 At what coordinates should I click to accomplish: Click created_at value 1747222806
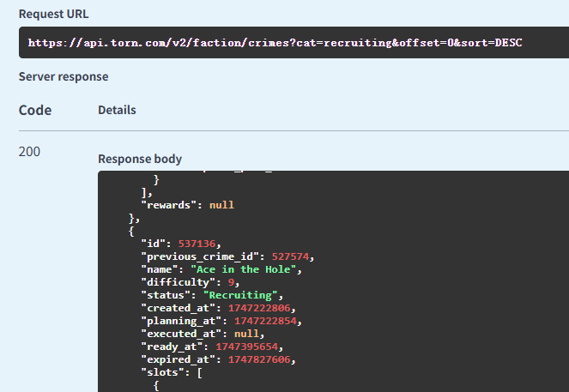pos(259,308)
